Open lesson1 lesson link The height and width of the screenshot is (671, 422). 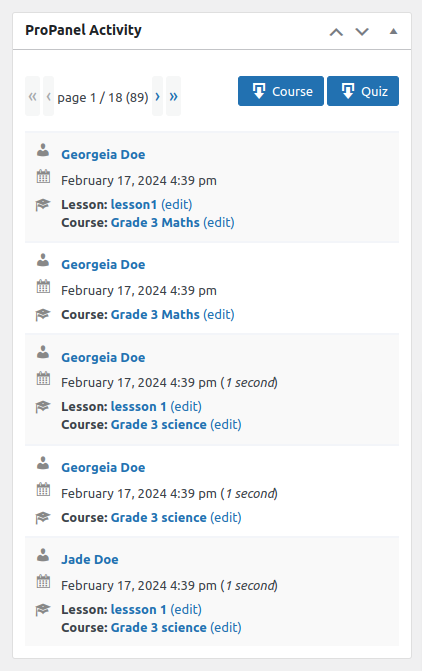134,205
